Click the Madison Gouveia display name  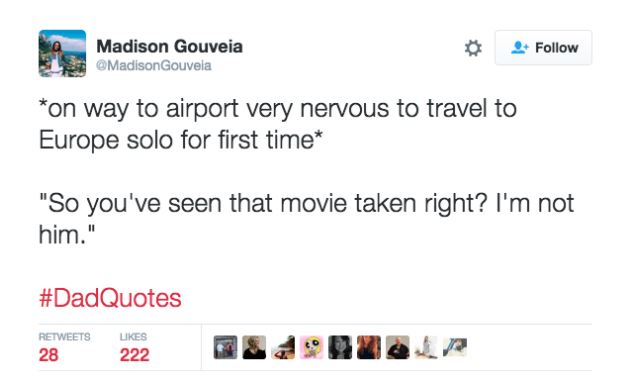pos(169,46)
